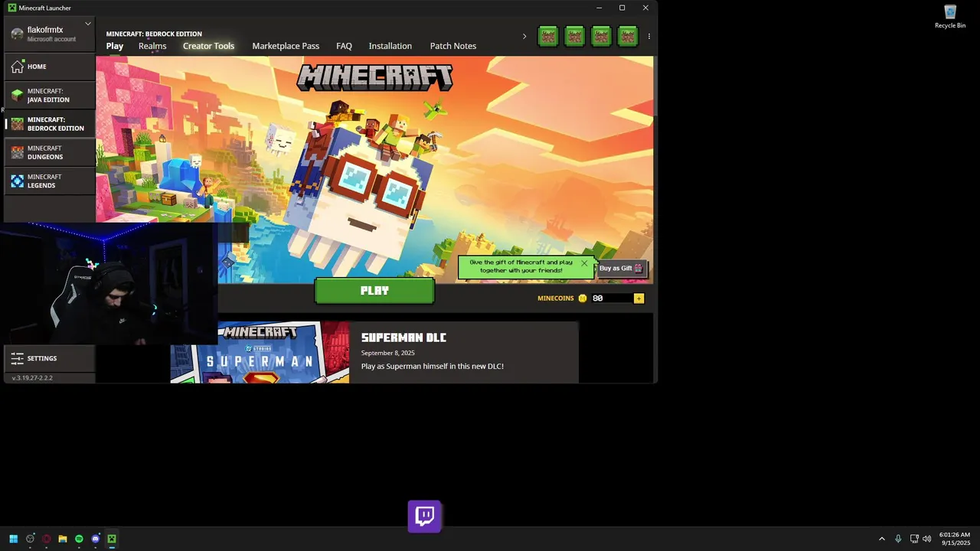
Task: Click the Minecoins balance field showing 80
Action: pos(611,298)
